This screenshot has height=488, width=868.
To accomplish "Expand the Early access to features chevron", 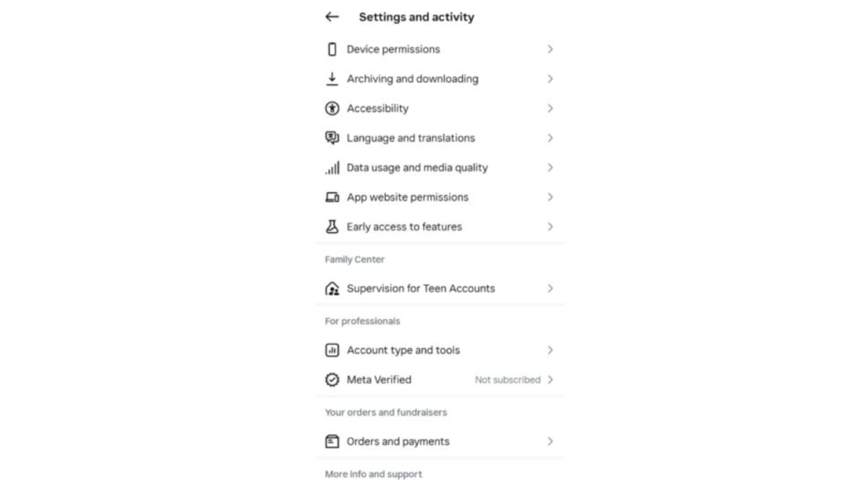I will pos(551,227).
